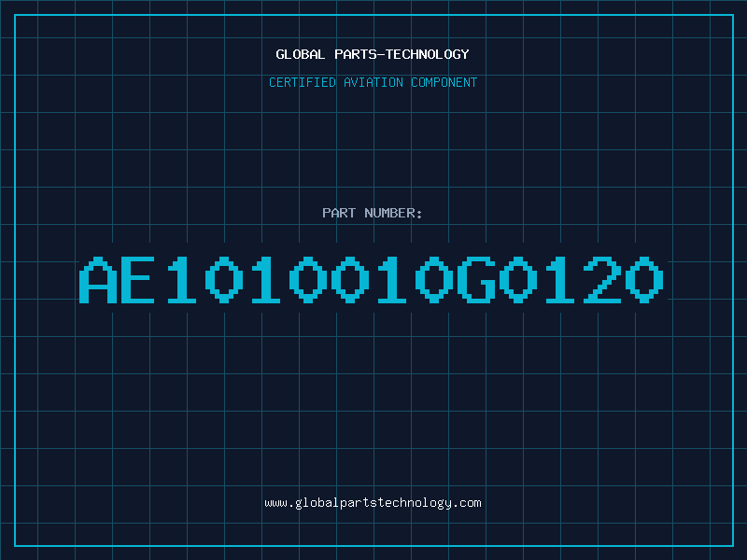
Task: Click the digit 2 in the part number
Action: [602, 279]
